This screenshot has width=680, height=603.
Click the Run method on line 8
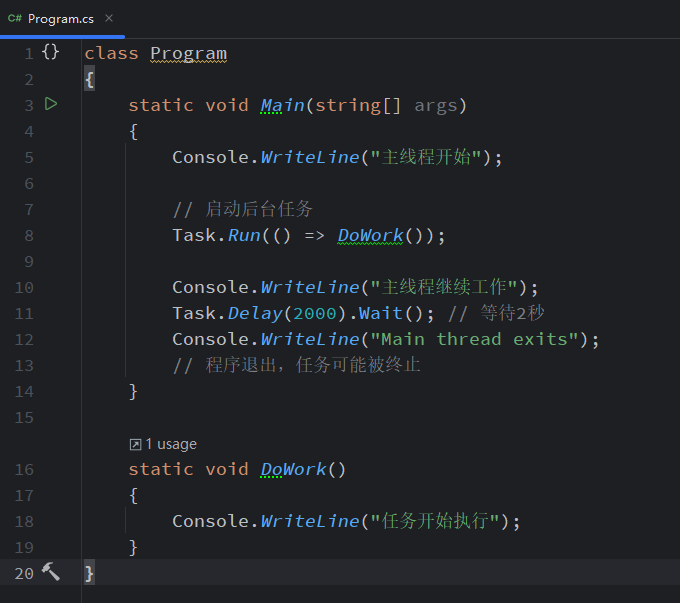pyautogui.click(x=244, y=236)
